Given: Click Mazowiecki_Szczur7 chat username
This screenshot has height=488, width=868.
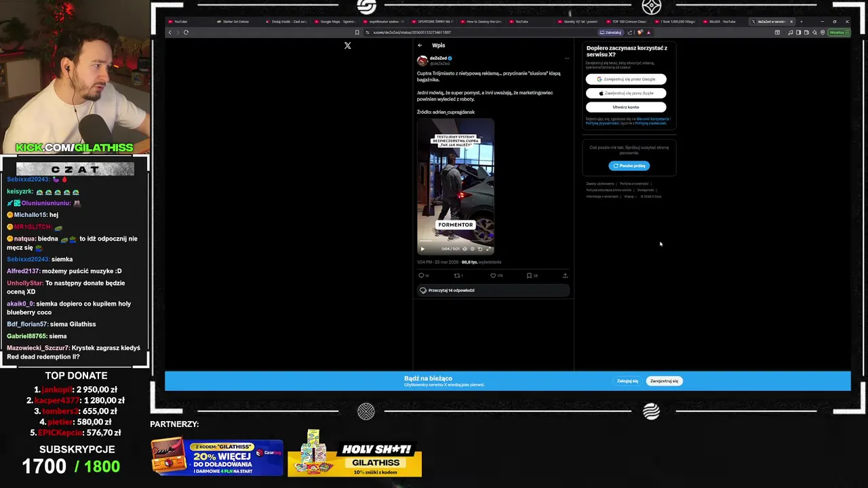Looking at the screenshot, I should pyautogui.click(x=38, y=348).
